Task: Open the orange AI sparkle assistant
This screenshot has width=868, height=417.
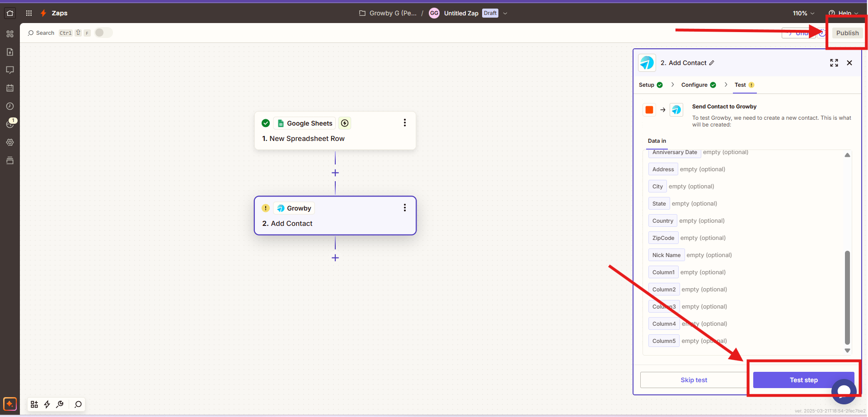Action: [10, 403]
